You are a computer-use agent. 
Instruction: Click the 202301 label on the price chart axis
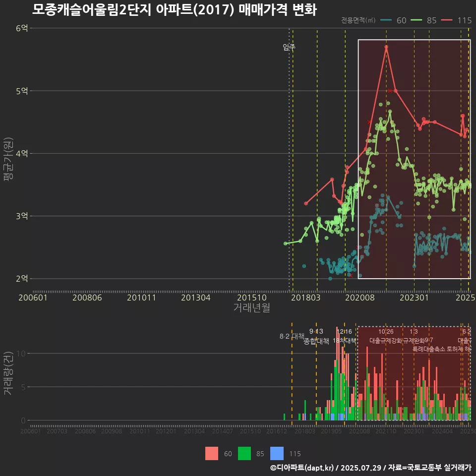point(414,297)
